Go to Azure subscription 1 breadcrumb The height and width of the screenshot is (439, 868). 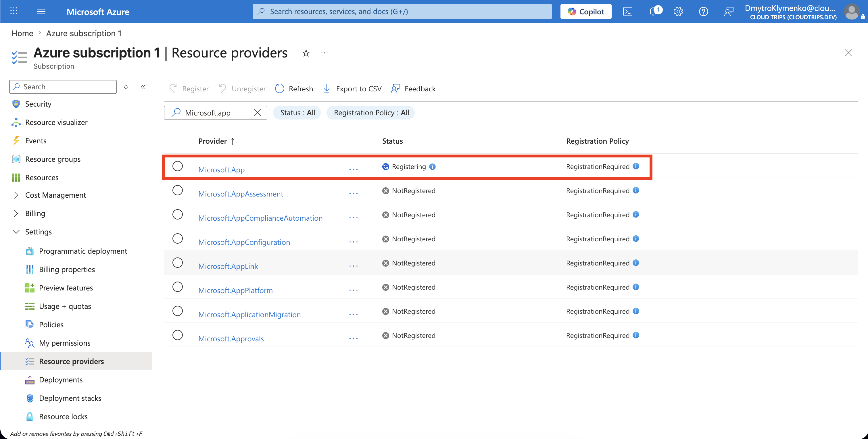(x=84, y=33)
